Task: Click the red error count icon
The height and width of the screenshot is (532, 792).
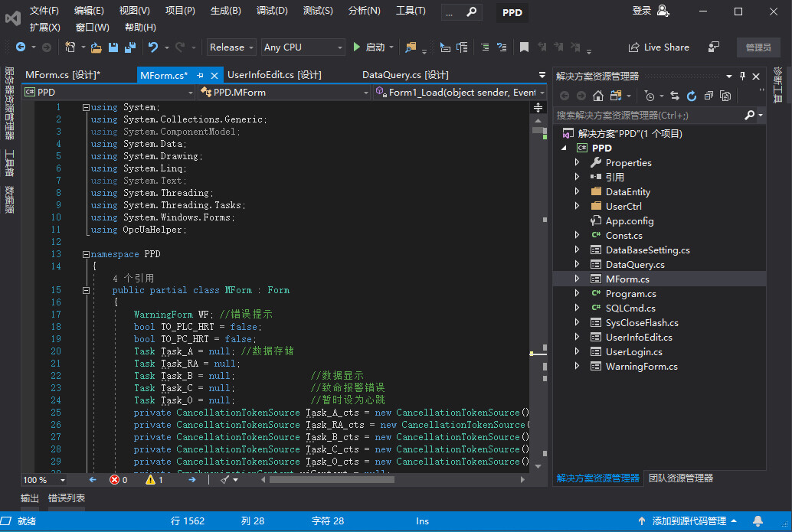Action: tap(114, 480)
